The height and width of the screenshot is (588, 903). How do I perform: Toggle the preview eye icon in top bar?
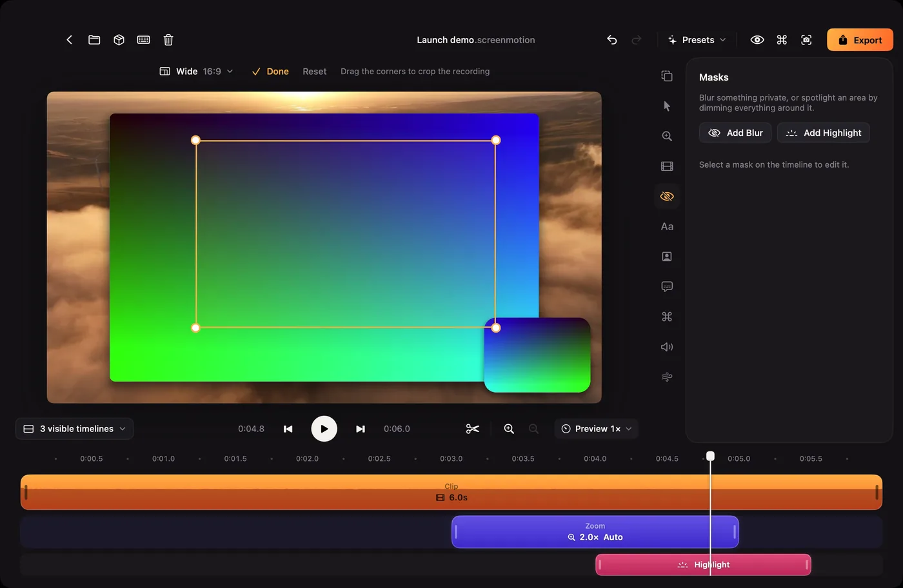point(757,40)
